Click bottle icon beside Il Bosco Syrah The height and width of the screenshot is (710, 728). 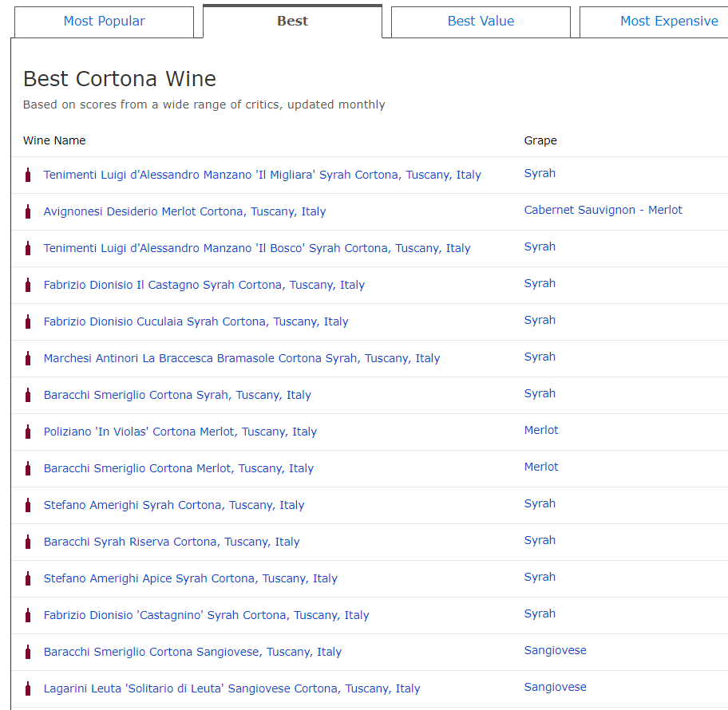[x=28, y=248]
